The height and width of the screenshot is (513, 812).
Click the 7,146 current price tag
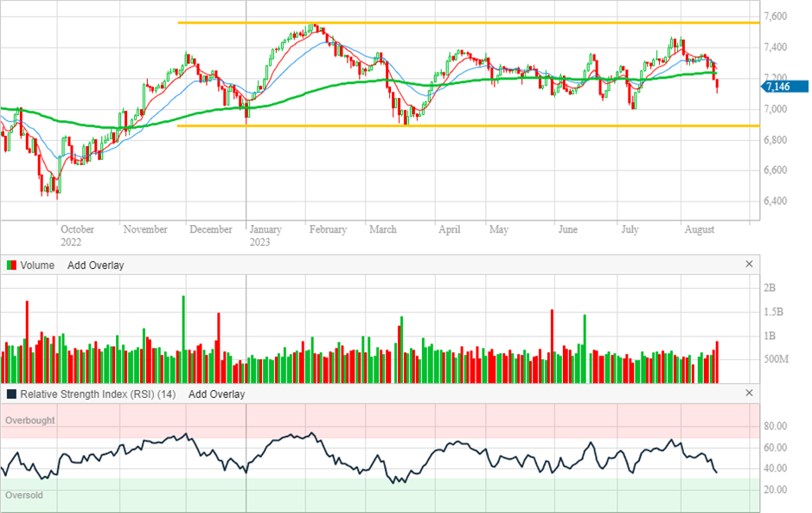(785, 87)
